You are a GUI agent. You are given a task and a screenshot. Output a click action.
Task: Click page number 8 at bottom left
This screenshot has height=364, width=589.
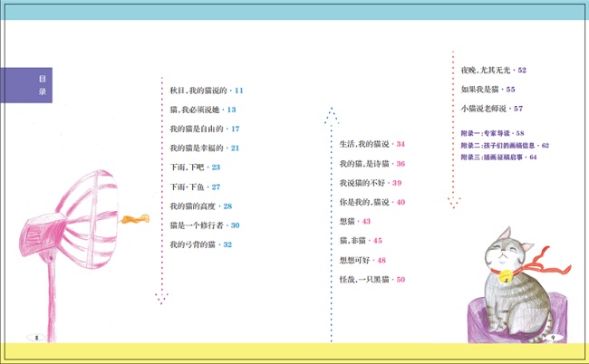(x=36, y=337)
